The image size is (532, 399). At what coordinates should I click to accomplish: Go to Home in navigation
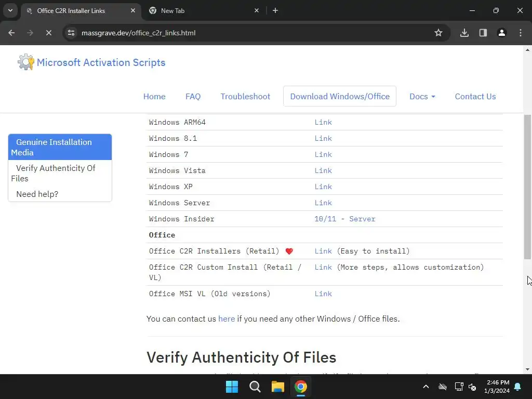[154, 96]
